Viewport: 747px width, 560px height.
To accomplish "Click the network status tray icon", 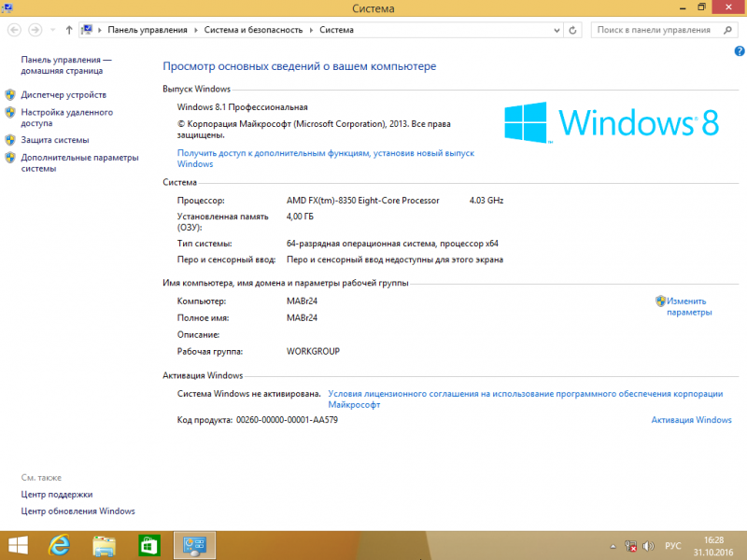I will [x=631, y=546].
